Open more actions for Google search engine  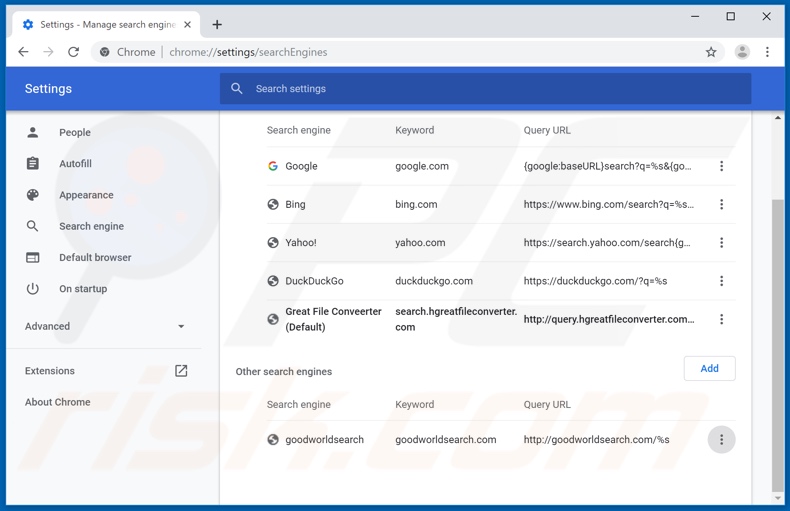[721, 166]
